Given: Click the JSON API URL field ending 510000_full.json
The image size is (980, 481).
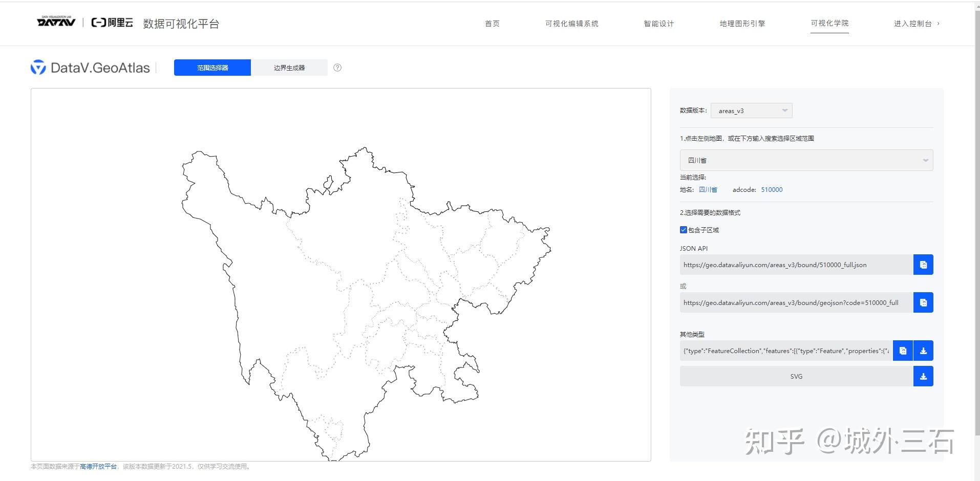Looking at the screenshot, I should [x=797, y=265].
